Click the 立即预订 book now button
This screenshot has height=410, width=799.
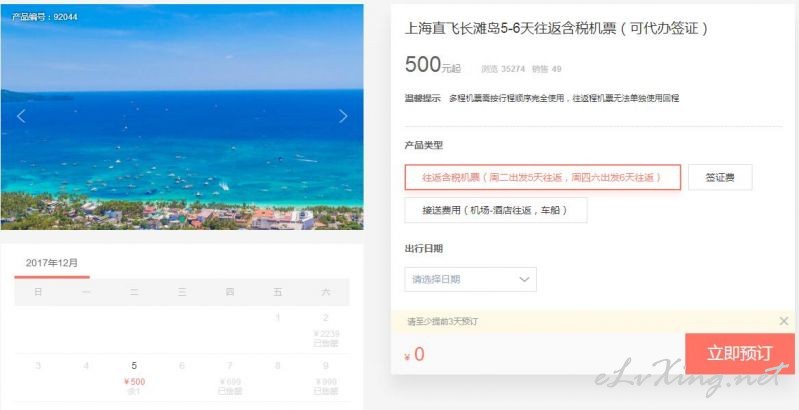pos(740,353)
